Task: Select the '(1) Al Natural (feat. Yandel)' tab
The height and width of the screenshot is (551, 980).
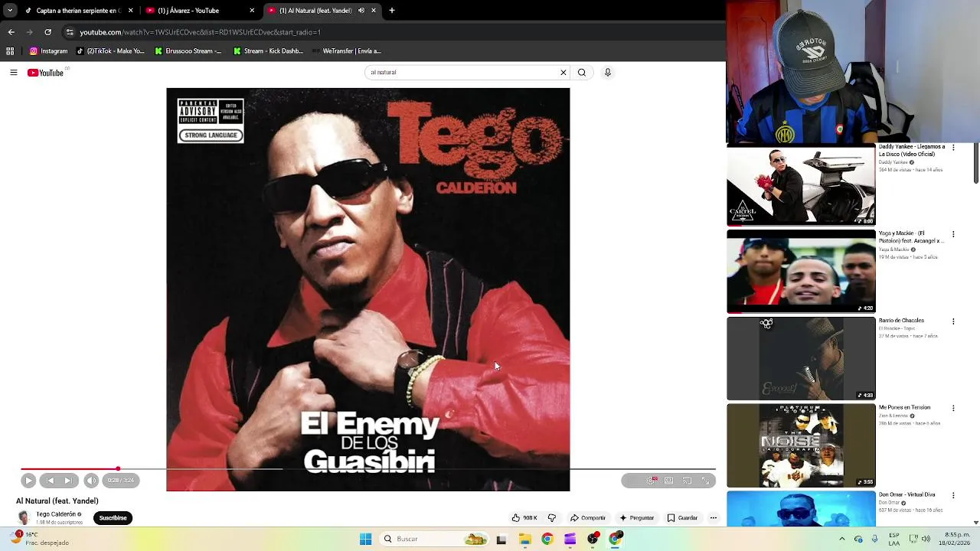Action: tap(322, 11)
